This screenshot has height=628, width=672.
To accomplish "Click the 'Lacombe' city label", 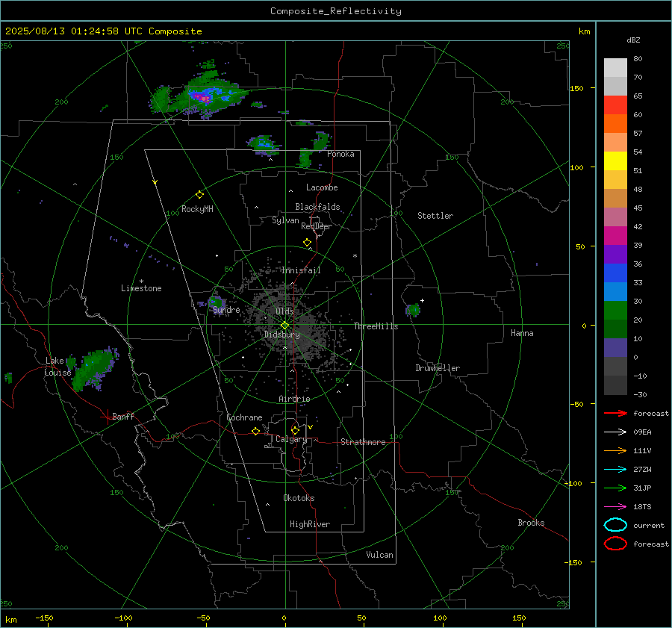I will coord(322,187).
